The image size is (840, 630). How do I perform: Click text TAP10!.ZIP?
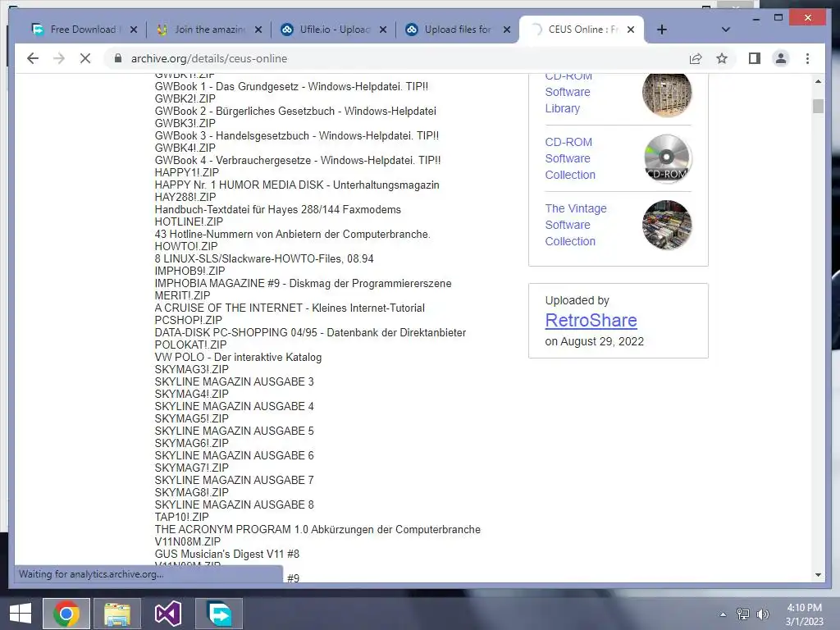pyautogui.click(x=181, y=517)
